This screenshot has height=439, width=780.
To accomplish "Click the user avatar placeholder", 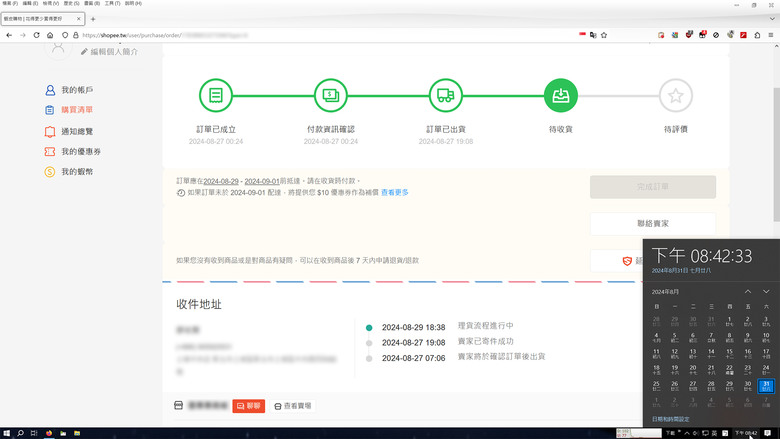I will [58, 50].
